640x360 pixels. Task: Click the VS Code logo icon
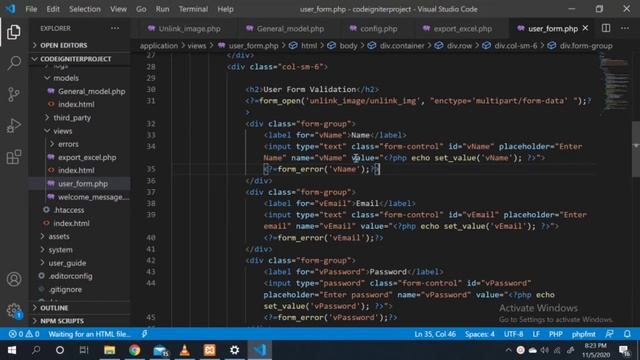point(10,9)
